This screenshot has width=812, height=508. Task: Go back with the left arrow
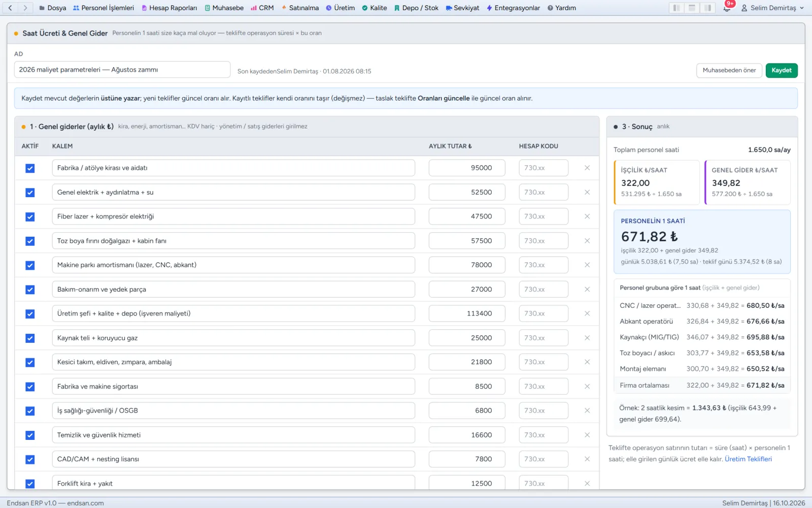click(10, 8)
